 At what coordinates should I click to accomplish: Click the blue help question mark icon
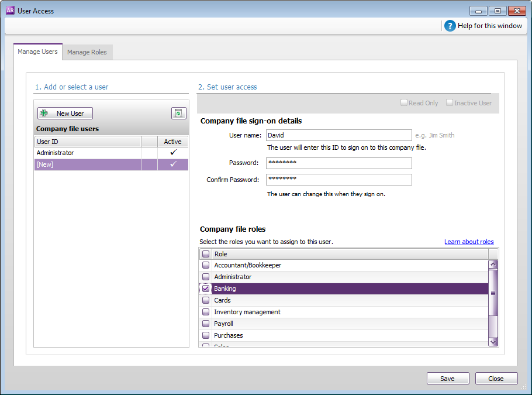450,26
